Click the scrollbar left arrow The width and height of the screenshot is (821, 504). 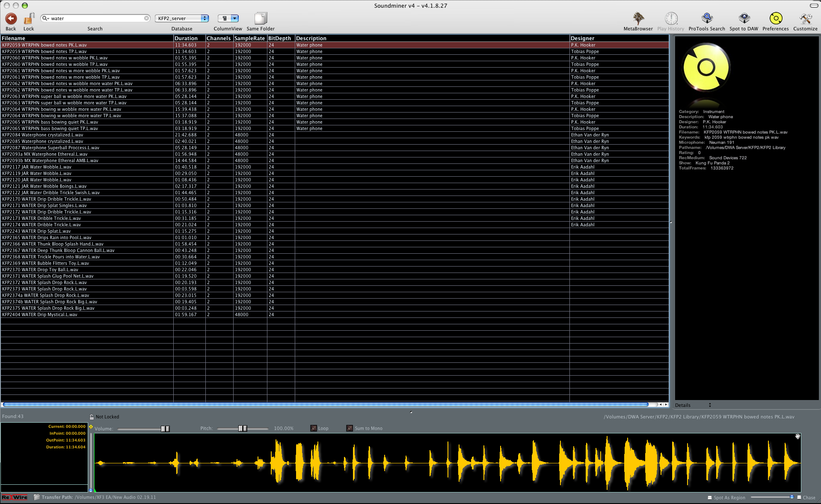(661, 404)
